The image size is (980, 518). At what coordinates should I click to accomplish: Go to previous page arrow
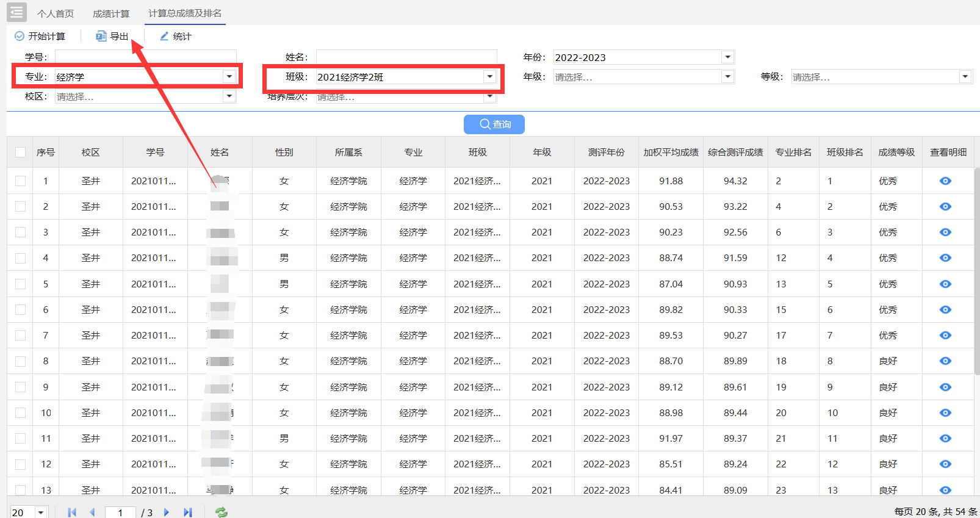pos(92,513)
